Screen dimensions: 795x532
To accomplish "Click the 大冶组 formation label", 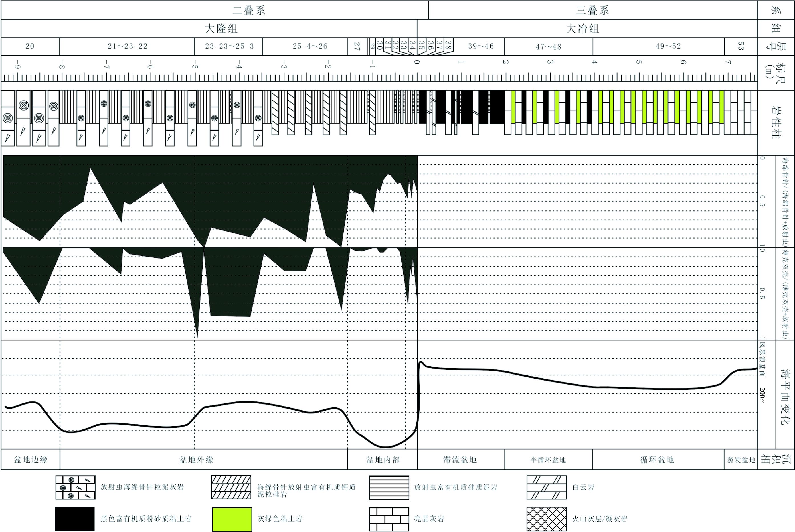I will pyautogui.click(x=582, y=29).
